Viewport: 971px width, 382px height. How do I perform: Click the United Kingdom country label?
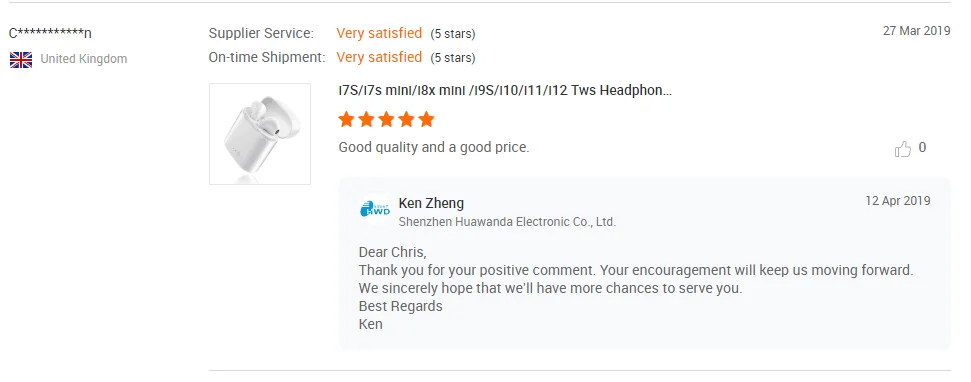(x=84, y=59)
